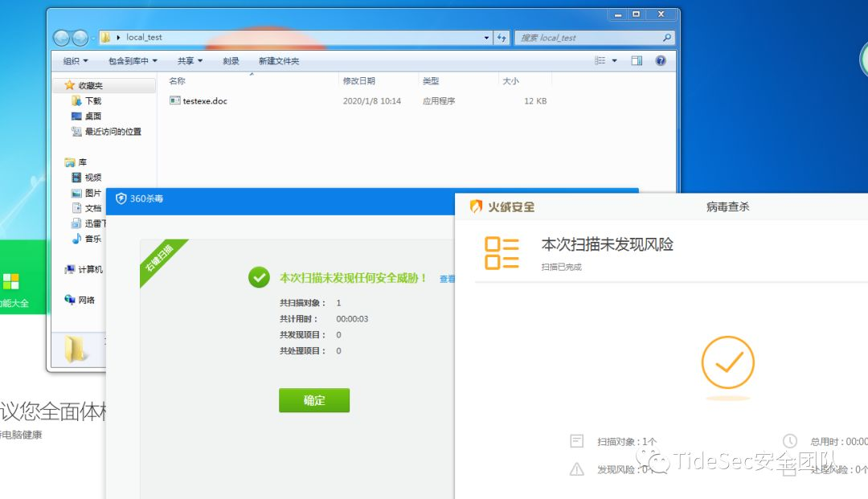The image size is (868, 499).
Task: Click the 收藏夹 star icon
Action: [69, 84]
